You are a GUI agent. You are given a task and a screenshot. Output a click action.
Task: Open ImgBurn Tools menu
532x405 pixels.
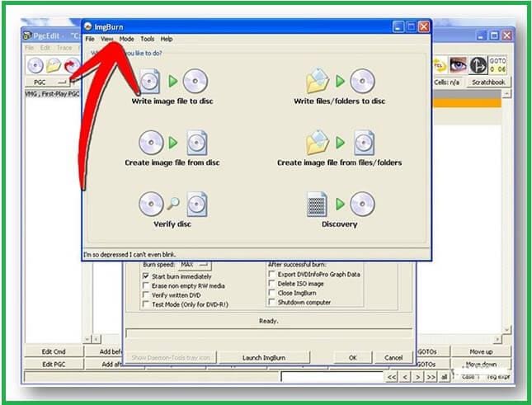click(x=148, y=39)
